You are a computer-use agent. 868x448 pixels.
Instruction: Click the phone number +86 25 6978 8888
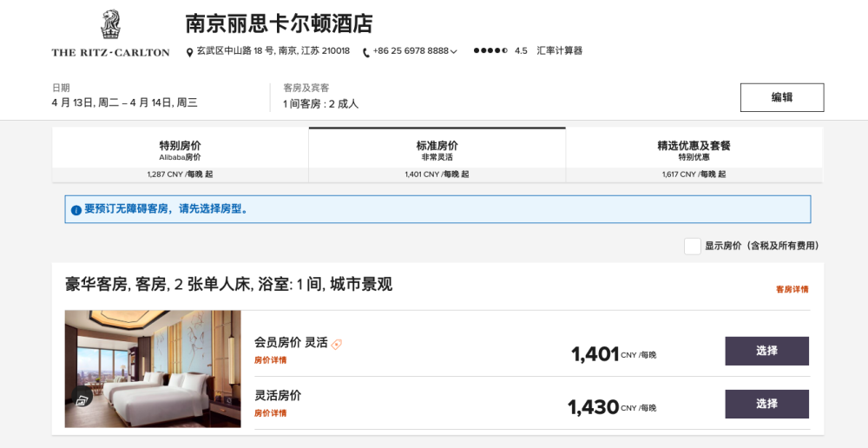411,51
